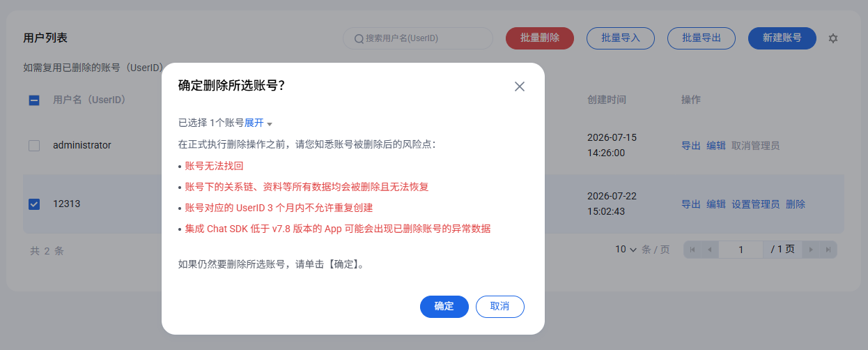Expand the selected accounts list
This screenshot has height=350, width=868.
point(258,123)
